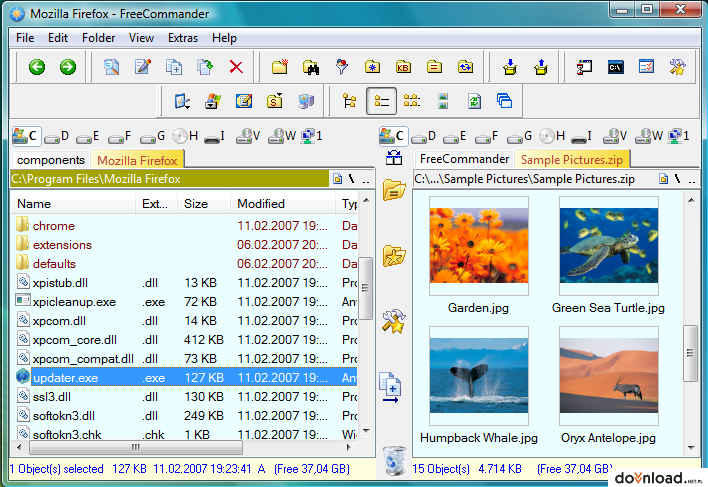
Task: Click right thumbnail panel scroll up arrow
Action: 691,200
